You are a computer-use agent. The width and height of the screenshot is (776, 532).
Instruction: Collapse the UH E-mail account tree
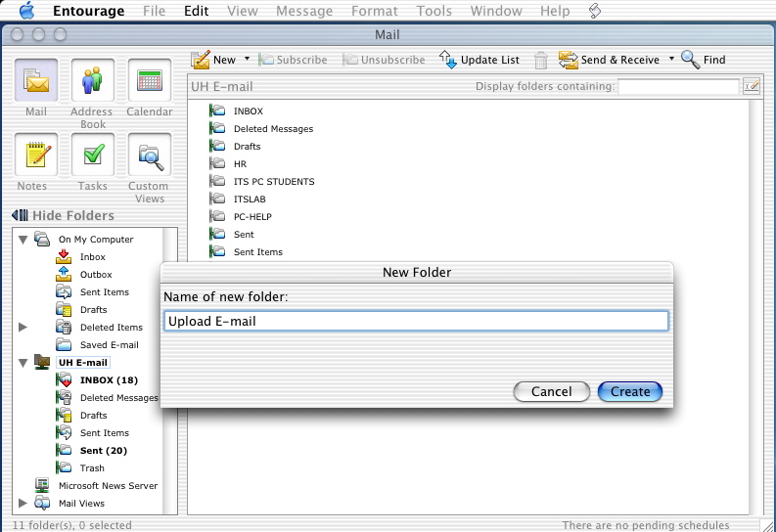tap(23, 363)
